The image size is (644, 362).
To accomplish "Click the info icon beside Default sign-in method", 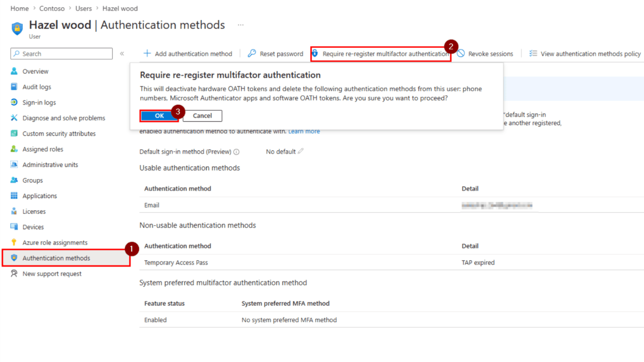I will point(236,152).
